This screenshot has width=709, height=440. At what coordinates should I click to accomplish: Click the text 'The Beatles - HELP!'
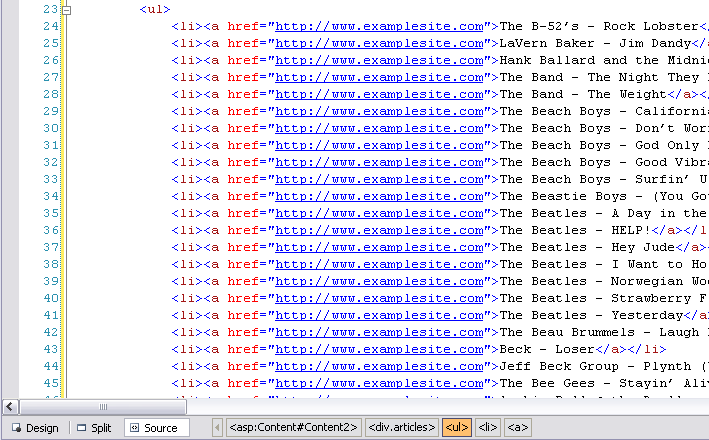coord(575,230)
